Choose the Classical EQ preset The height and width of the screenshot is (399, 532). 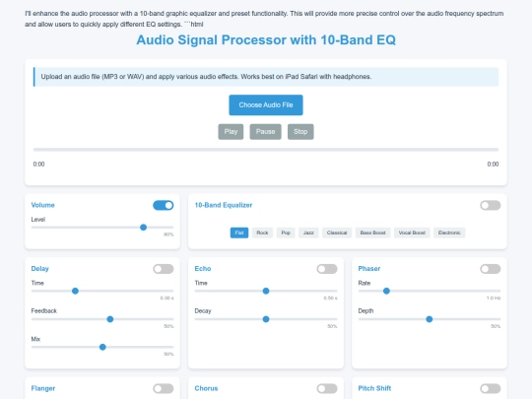point(337,233)
